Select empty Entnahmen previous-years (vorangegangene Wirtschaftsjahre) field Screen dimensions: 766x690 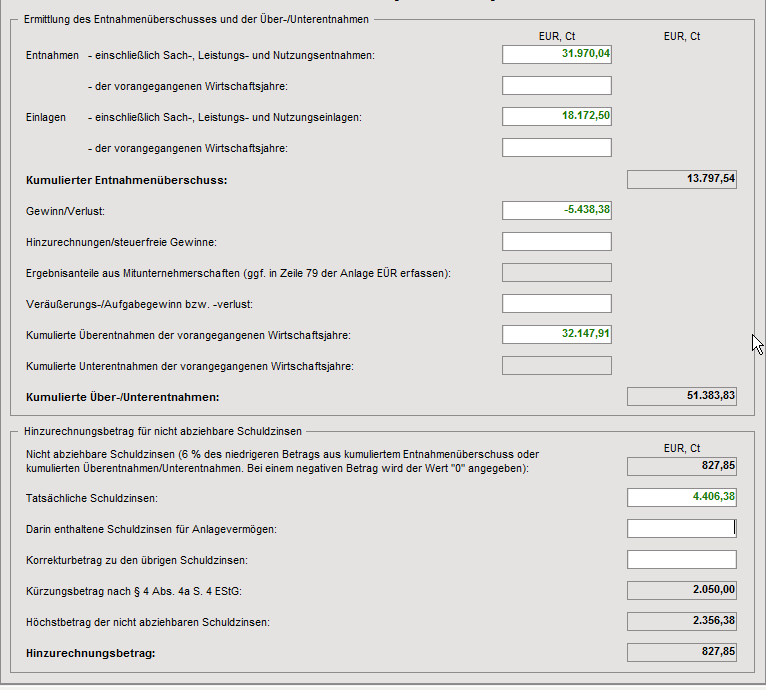(x=556, y=85)
